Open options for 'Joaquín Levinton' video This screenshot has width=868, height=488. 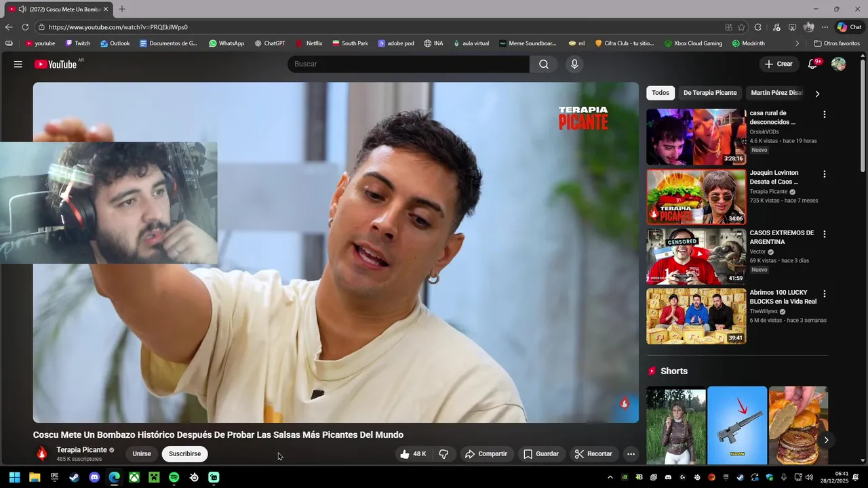pos(825,174)
